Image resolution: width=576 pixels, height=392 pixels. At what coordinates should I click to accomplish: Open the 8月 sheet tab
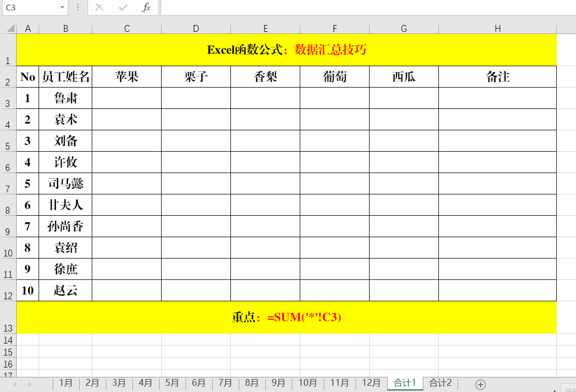pos(252,383)
